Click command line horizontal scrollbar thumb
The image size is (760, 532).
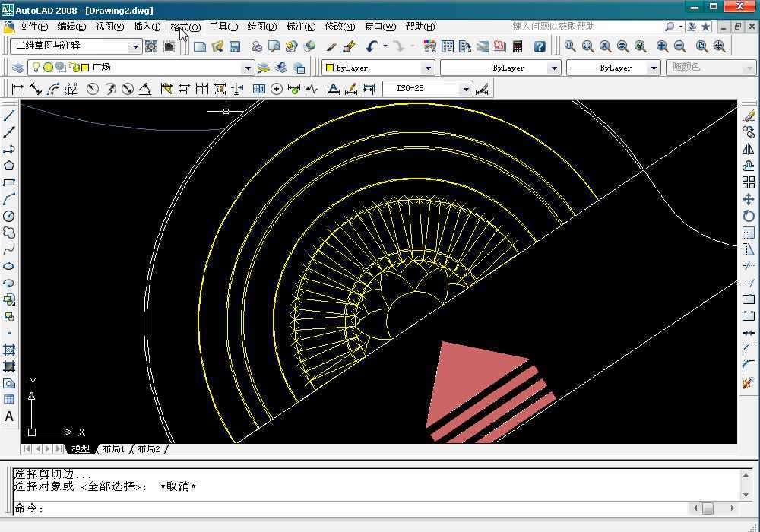pyautogui.click(x=708, y=508)
